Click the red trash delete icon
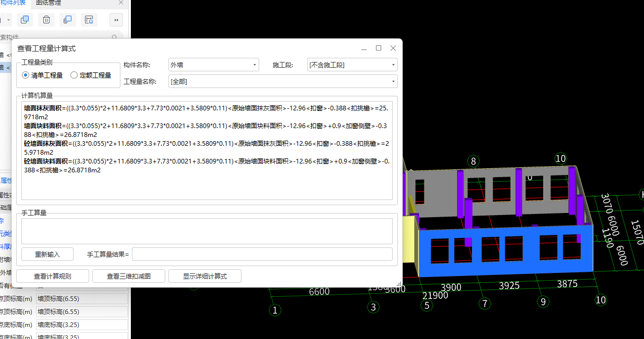 [x=46, y=20]
